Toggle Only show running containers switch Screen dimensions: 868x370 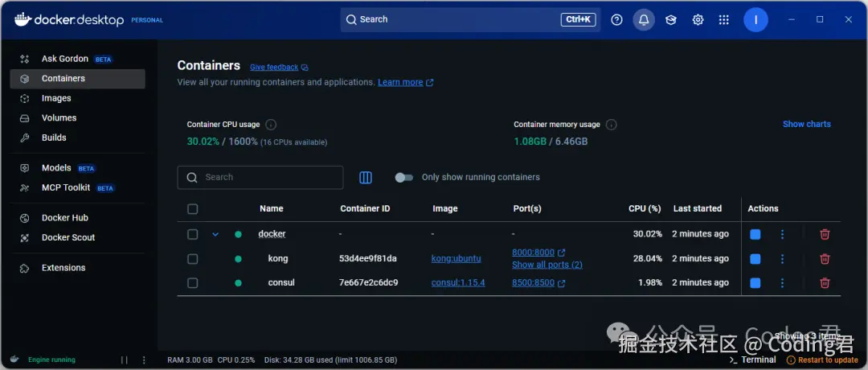click(404, 178)
